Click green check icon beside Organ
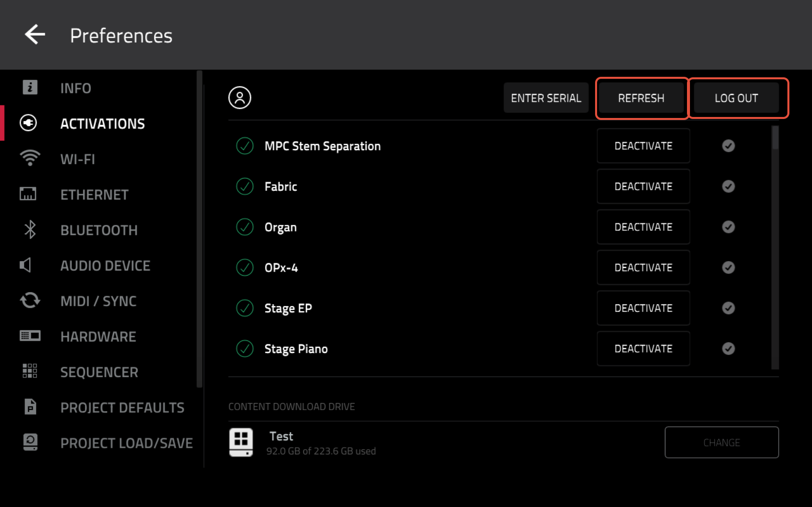Viewport: 812px width, 507px height. click(x=245, y=227)
